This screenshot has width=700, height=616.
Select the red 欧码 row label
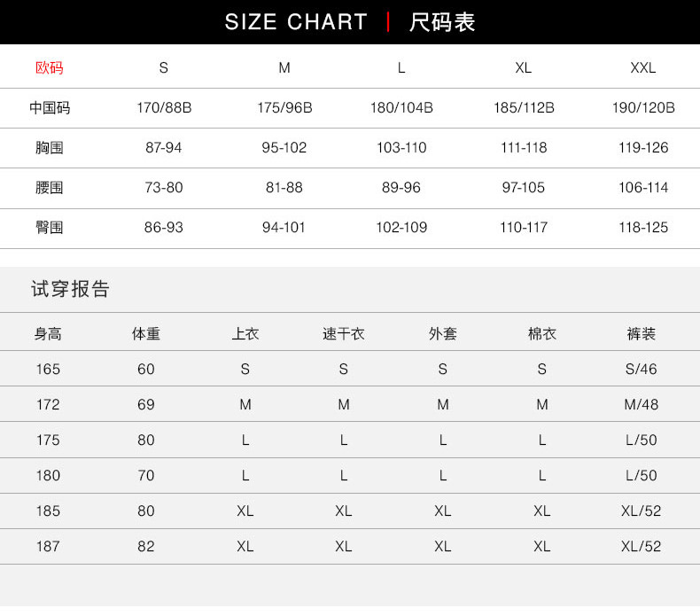pyautogui.click(x=50, y=67)
